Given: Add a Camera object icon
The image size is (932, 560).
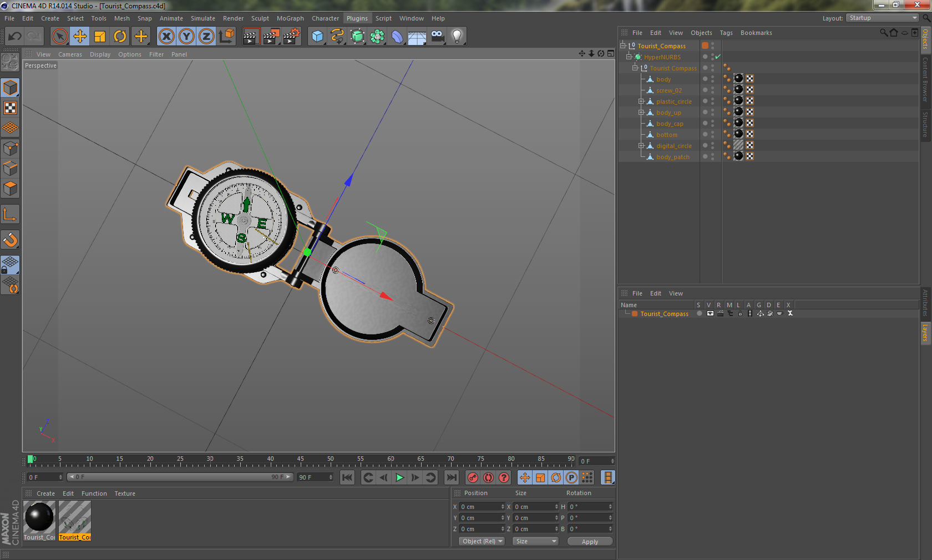Looking at the screenshot, I should tap(437, 37).
